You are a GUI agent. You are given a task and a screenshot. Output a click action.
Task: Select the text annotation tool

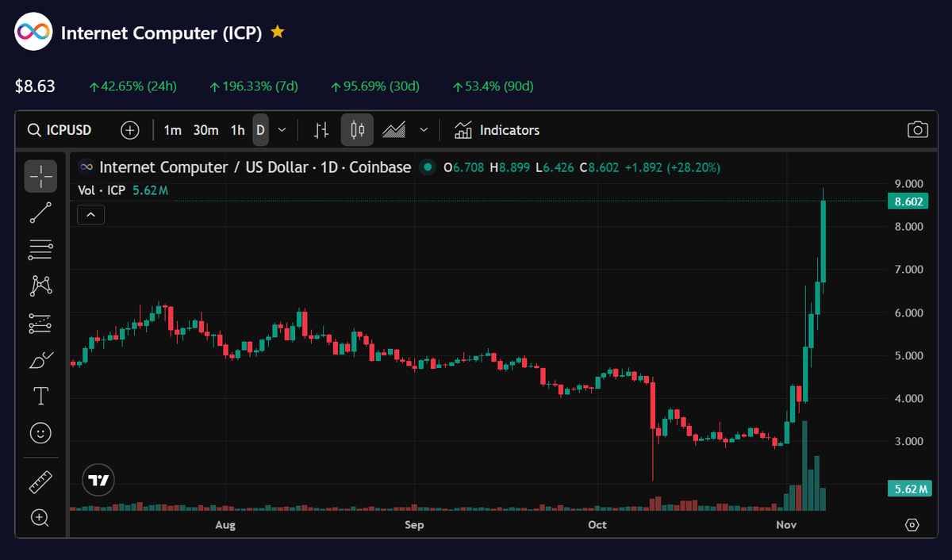[40, 396]
